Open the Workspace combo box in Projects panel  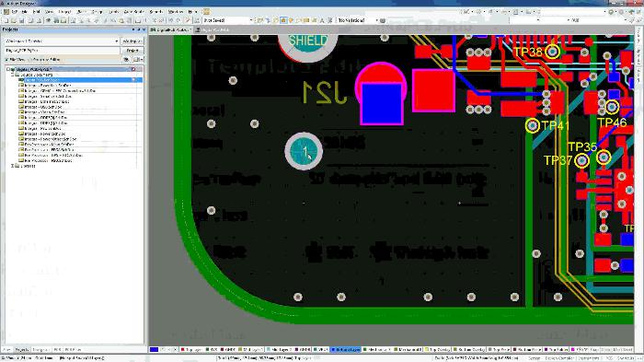click(x=62, y=41)
